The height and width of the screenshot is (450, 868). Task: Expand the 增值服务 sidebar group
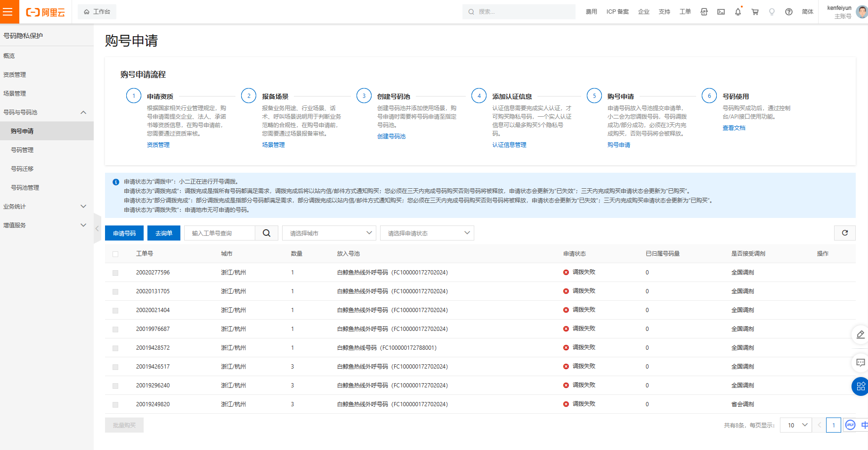click(47, 225)
